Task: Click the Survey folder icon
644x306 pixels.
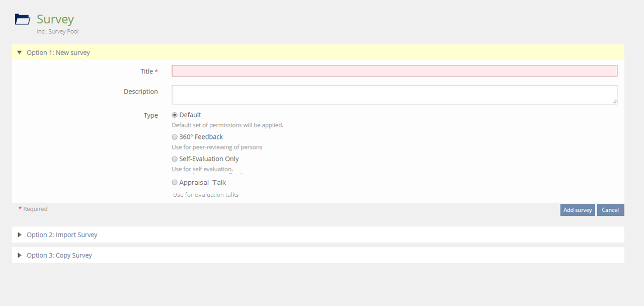Action: pos(23,20)
